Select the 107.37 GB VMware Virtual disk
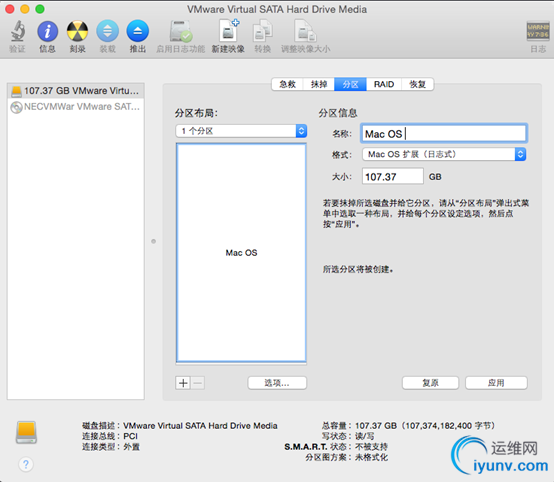The image size is (554, 482). 76,91
